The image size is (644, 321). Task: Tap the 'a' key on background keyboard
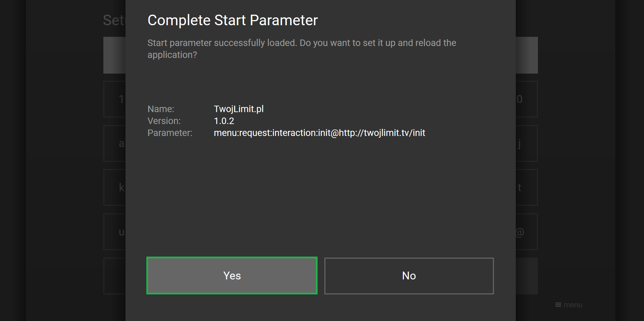click(115, 143)
